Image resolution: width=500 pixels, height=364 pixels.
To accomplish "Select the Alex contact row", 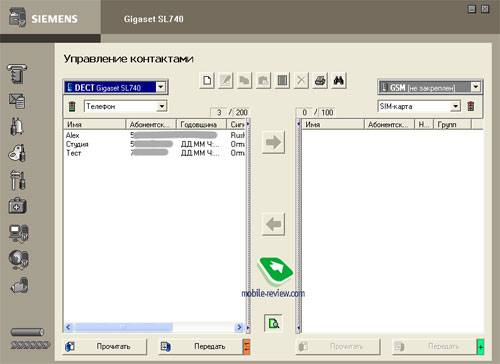I will (155, 135).
